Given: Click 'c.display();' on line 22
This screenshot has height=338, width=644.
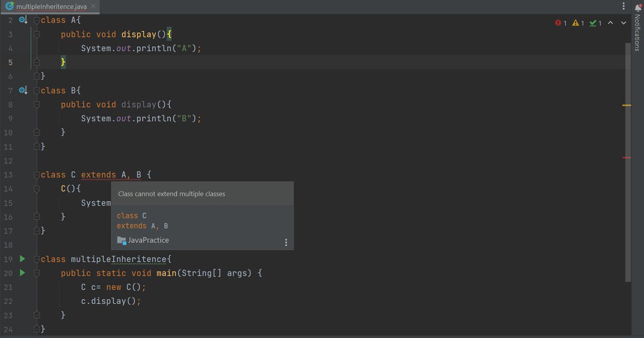Looking at the screenshot, I should 111,301.
